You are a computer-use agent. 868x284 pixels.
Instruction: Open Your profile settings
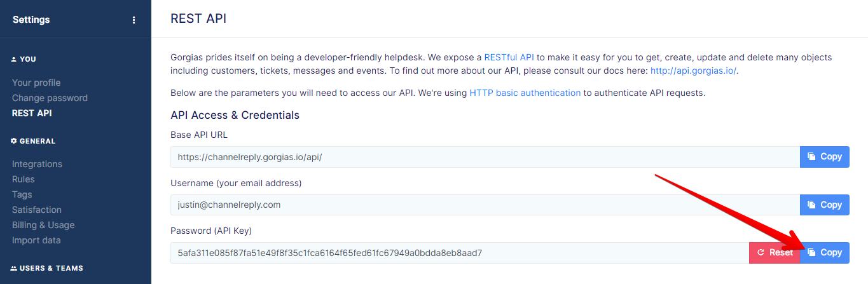36,83
